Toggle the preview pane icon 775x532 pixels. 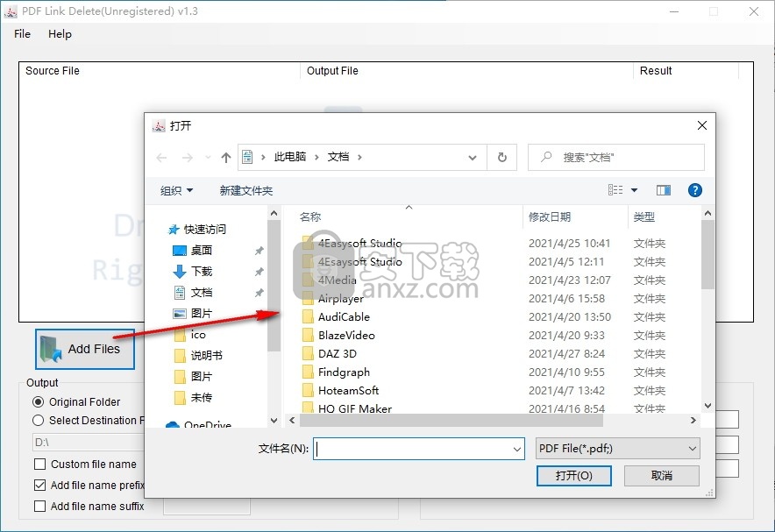coord(664,190)
